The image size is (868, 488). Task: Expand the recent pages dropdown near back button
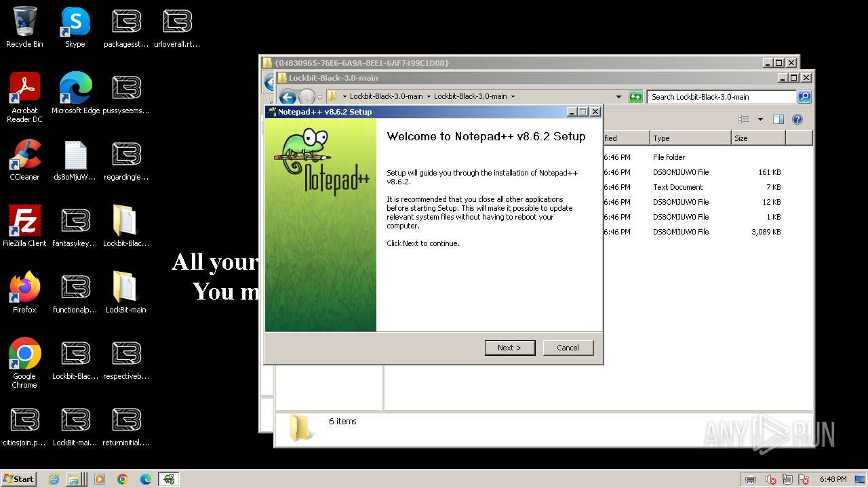[320, 97]
